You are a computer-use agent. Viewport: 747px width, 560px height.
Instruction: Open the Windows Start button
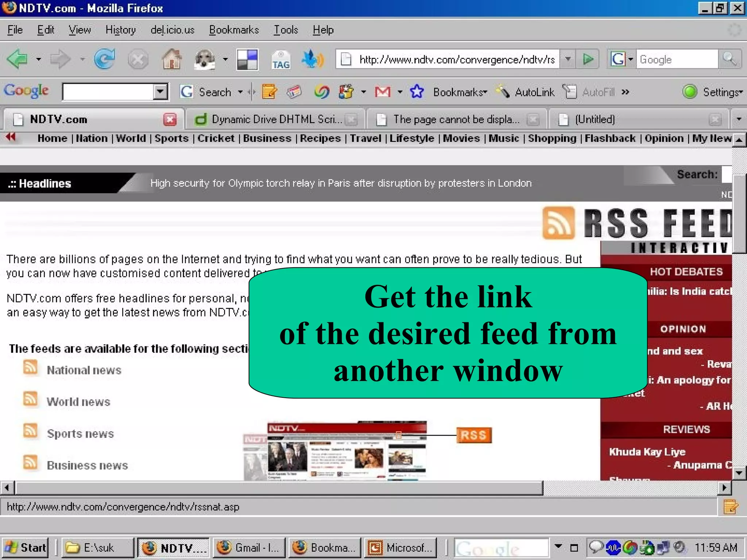[x=25, y=548]
